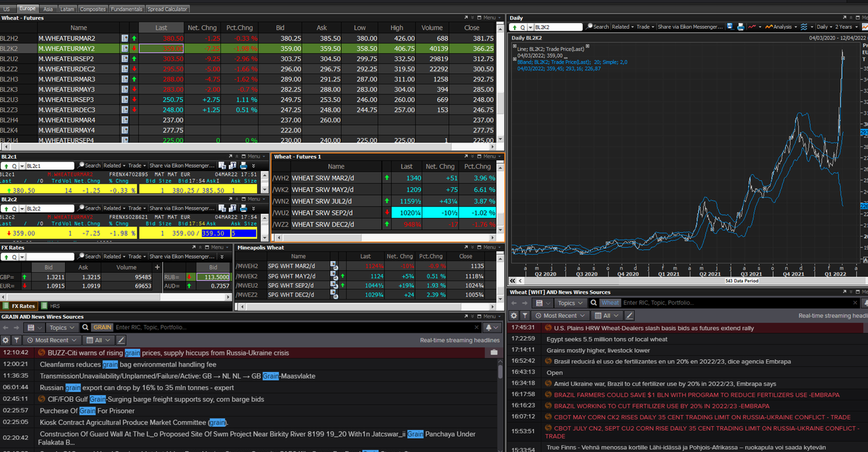Open the CBOT MAY CORN CK2 headline
This screenshot has width=868, height=452.
pyautogui.click(x=702, y=417)
